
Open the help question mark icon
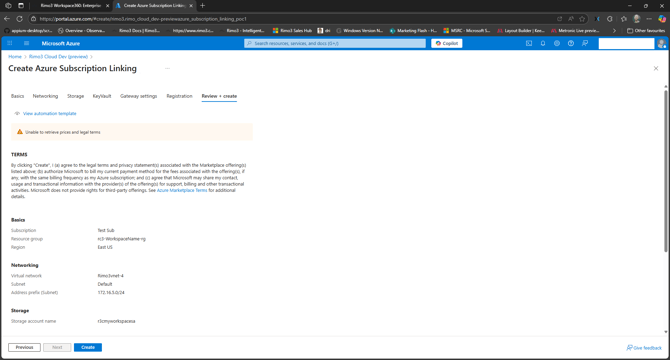click(571, 43)
